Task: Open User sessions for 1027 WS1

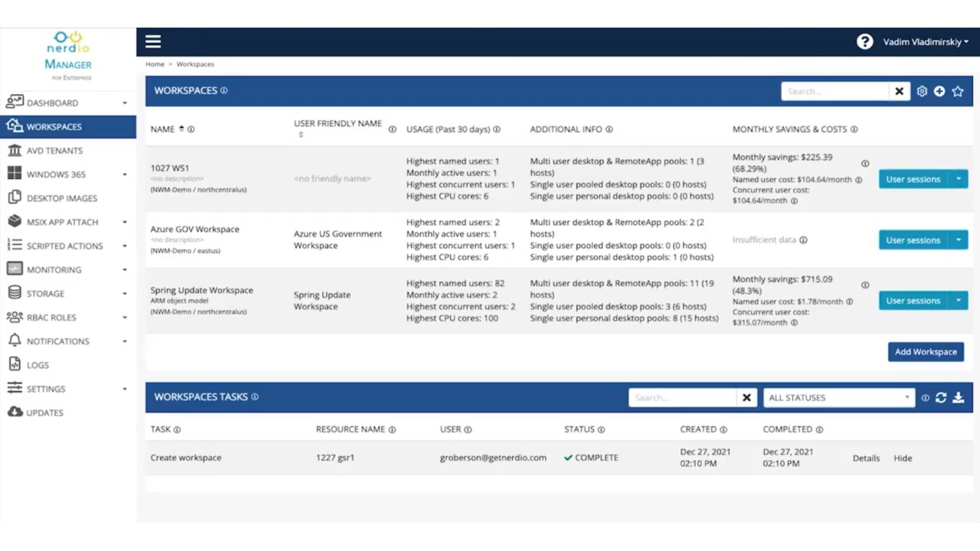Action: (913, 179)
